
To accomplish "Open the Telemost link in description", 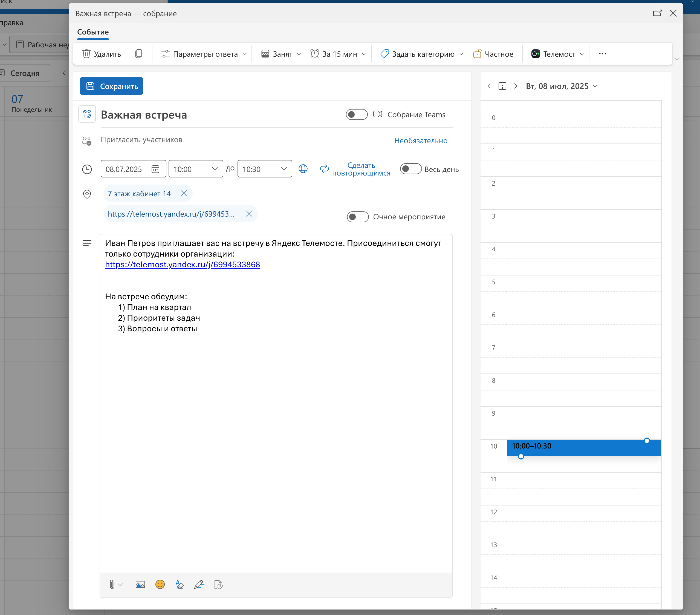I will 183,265.
